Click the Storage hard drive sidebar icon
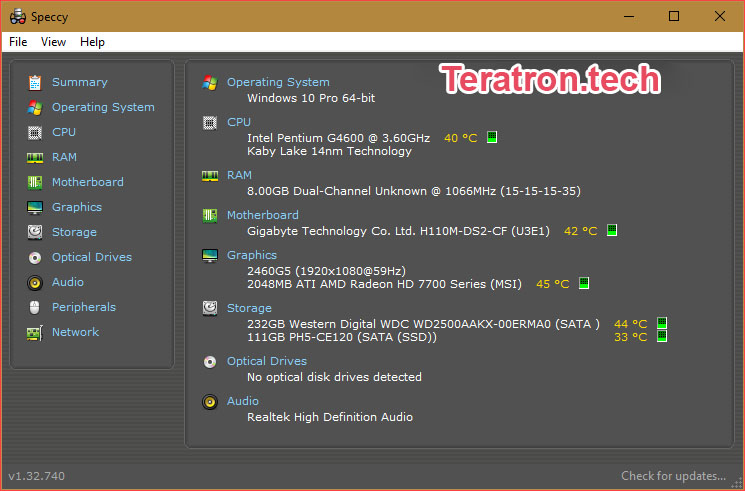Screen dimensions: 745x491 click(x=35, y=232)
